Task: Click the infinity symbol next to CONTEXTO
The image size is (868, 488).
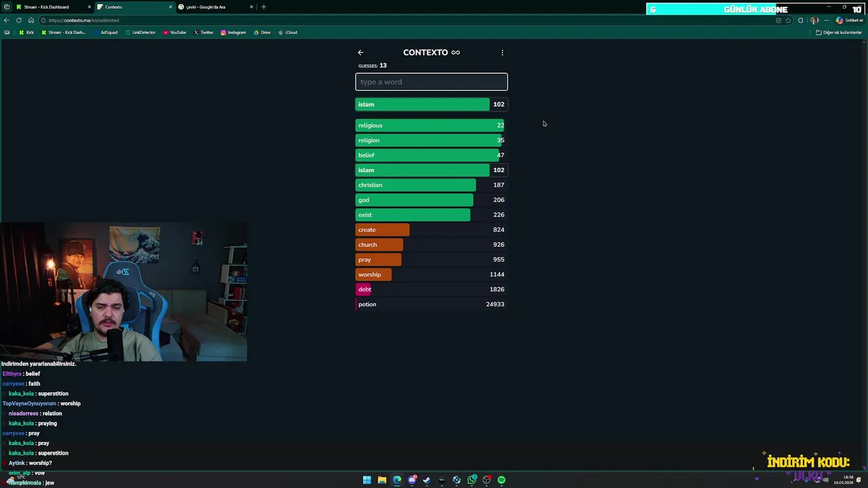Action: click(x=456, y=52)
